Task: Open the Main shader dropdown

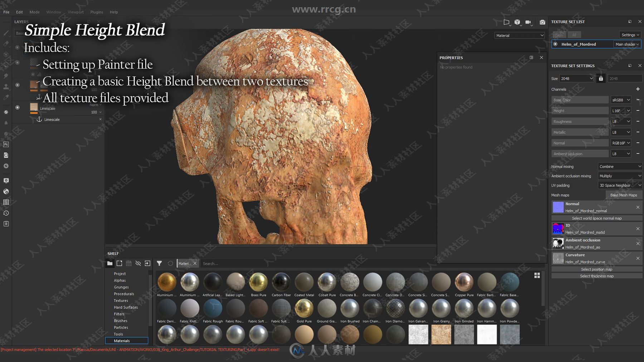Action: click(x=627, y=44)
